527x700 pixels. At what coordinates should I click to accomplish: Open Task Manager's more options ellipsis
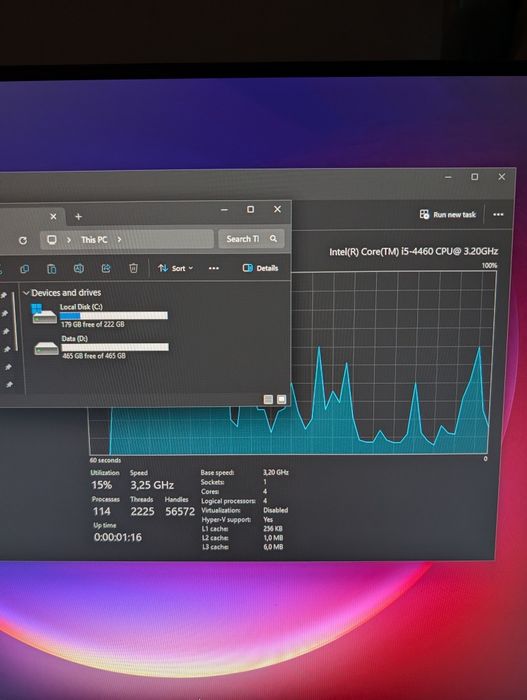[x=498, y=215]
